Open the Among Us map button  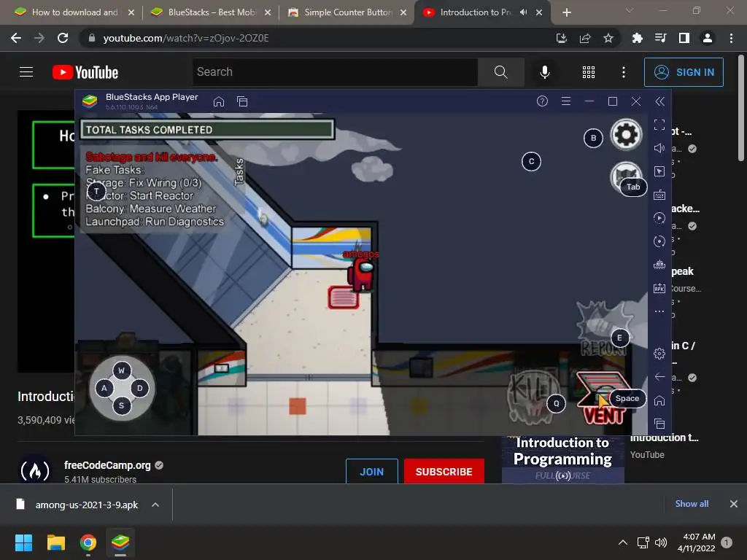626,176
